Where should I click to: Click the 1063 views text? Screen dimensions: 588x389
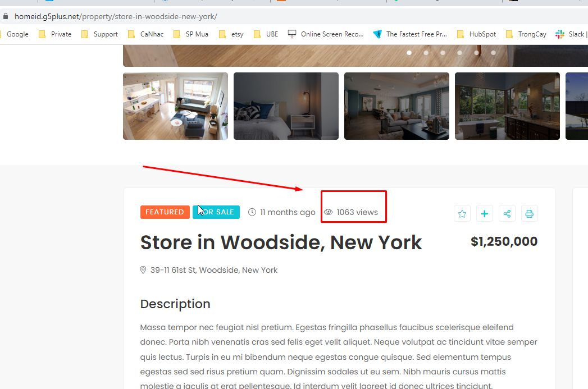(357, 212)
